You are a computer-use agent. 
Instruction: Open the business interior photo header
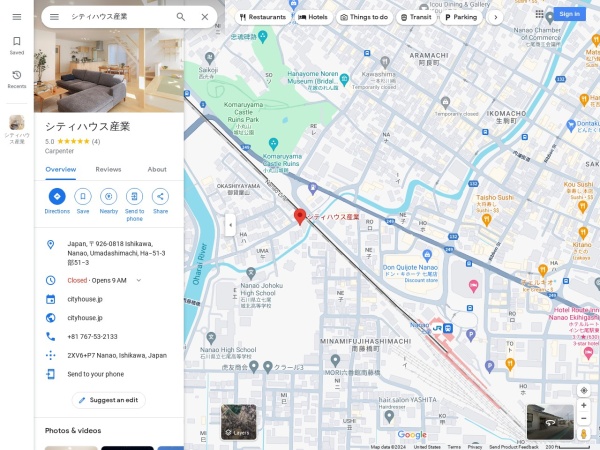[x=109, y=70]
